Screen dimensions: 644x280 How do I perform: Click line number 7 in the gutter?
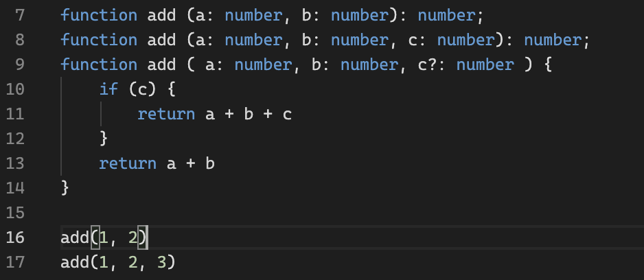point(19,15)
